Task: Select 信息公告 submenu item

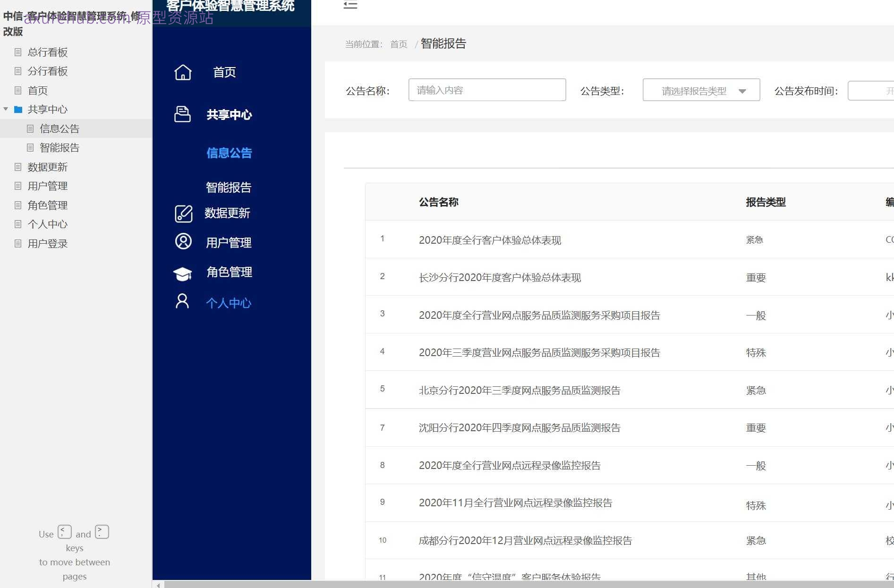Action: (229, 153)
